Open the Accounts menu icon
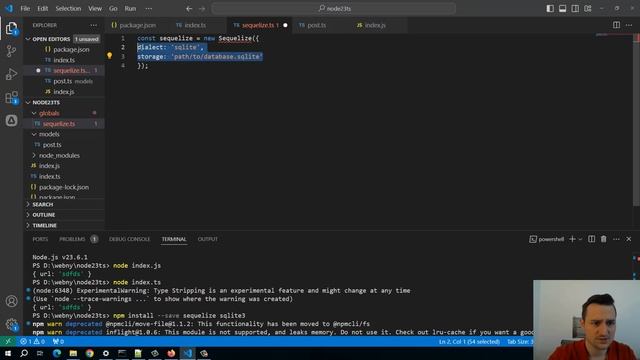 (11, 301)
